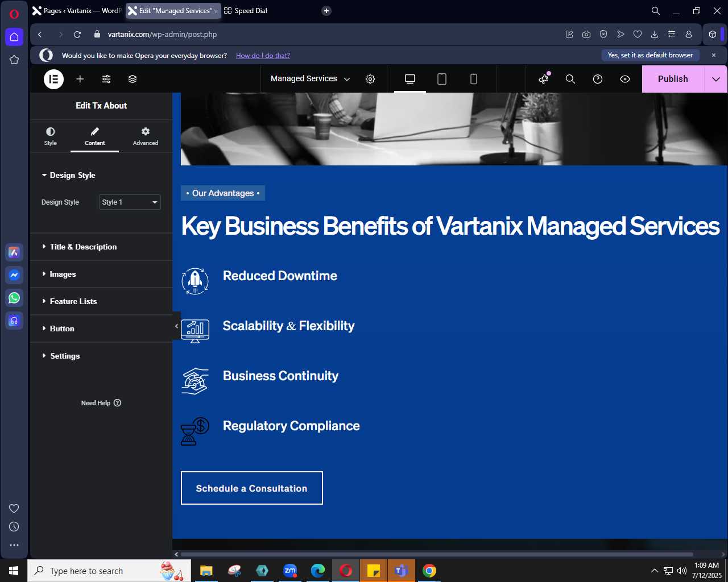Switch to mobile preview mode

474,79
